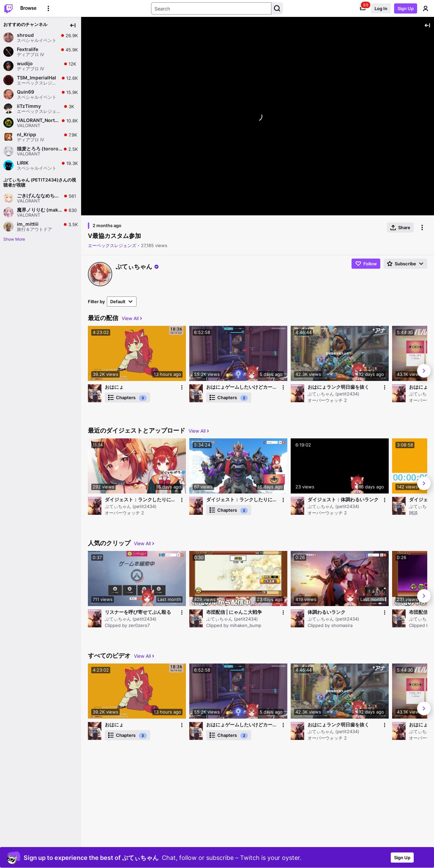Open the 0:30 布団配信 clip thumbnail
This screenshot has width=434, height=868.
(238, 578)
